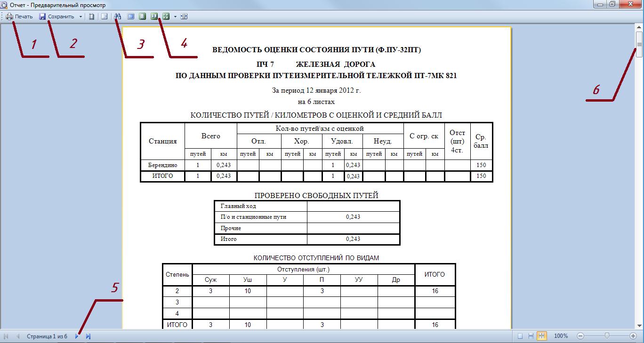This screenshot has height=343, width=644.
Task: Click the 'Уш' column header
Action: (248, 279)
